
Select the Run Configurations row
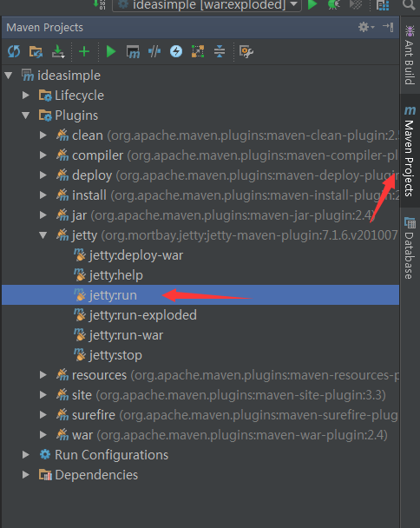pos(200,455)
